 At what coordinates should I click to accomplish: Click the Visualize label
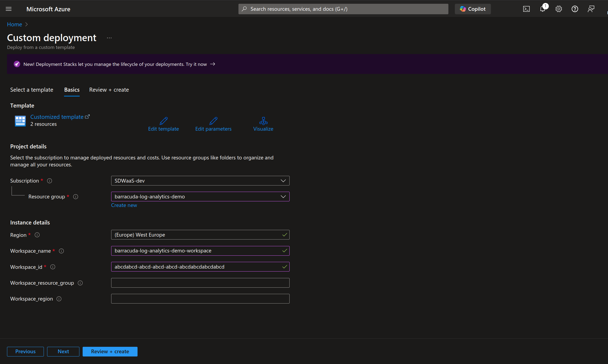pos(263,129)
